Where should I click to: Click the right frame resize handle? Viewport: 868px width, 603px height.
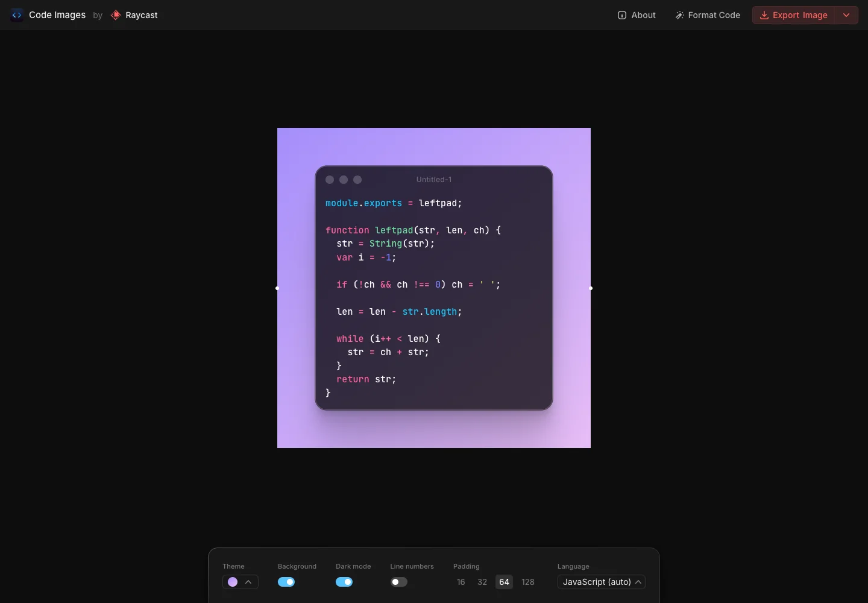point(591,288)
